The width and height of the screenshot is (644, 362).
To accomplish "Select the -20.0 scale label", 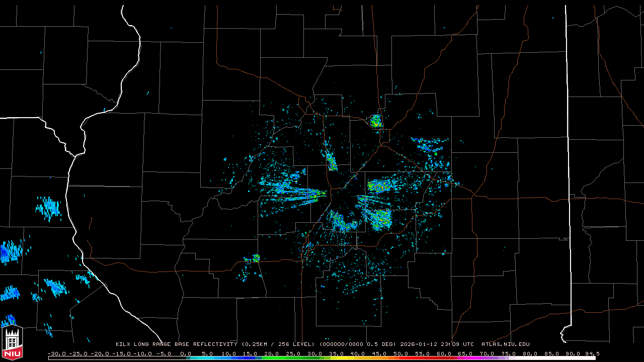I will coord(99,353).
